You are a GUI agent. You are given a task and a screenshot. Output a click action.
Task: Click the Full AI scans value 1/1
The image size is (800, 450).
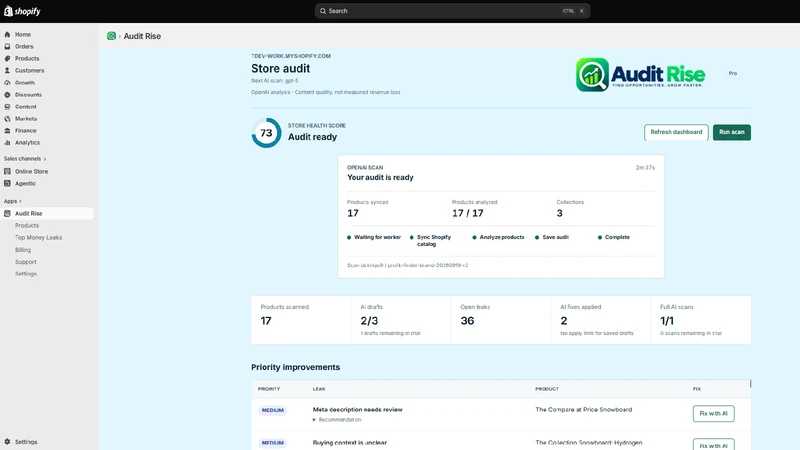click(667, 321)
